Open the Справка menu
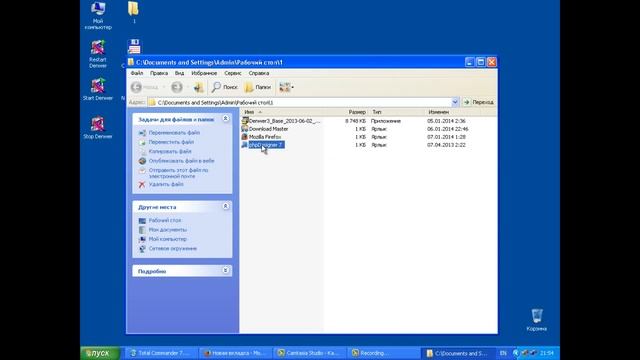This screenshot has height=360, width=640. coord(259,73)
